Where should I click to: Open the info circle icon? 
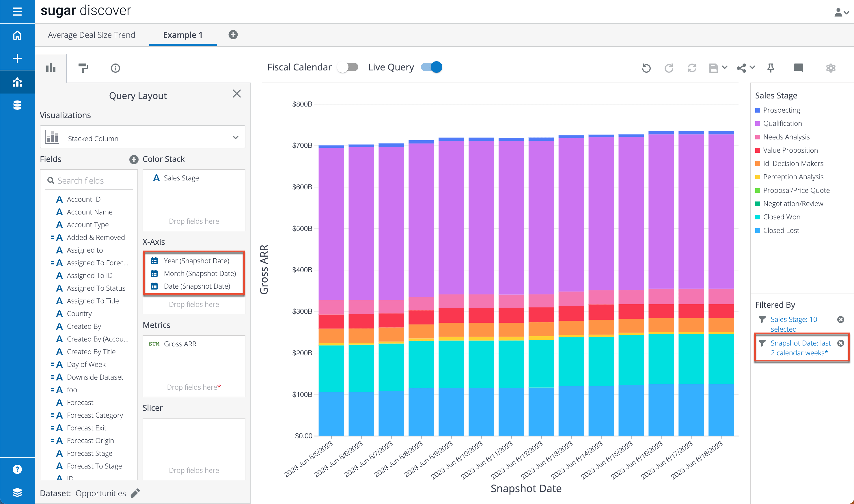click(x=115, y=68)
